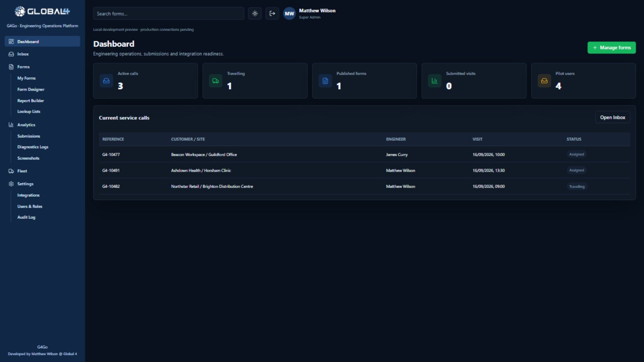Click the Global4 logo
Screen dimensions: 644x362
click(42, 11)
